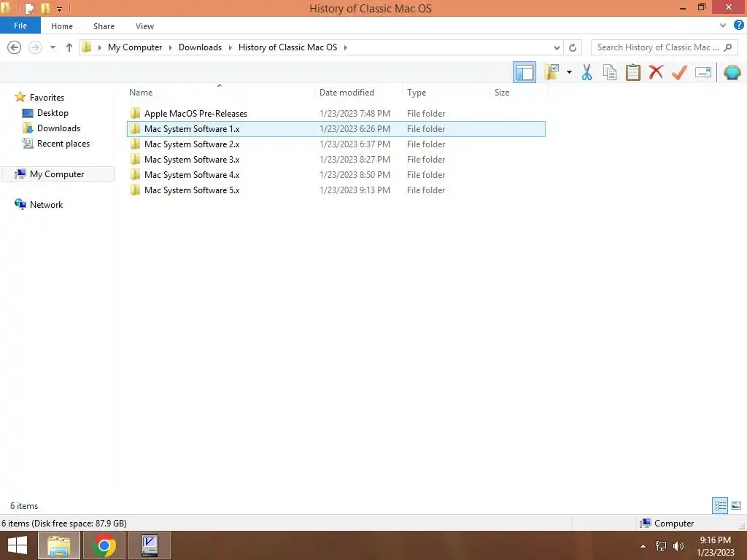
Task: Open Customize Quick Access Toolbar dropdown
Action: (59, 9)
